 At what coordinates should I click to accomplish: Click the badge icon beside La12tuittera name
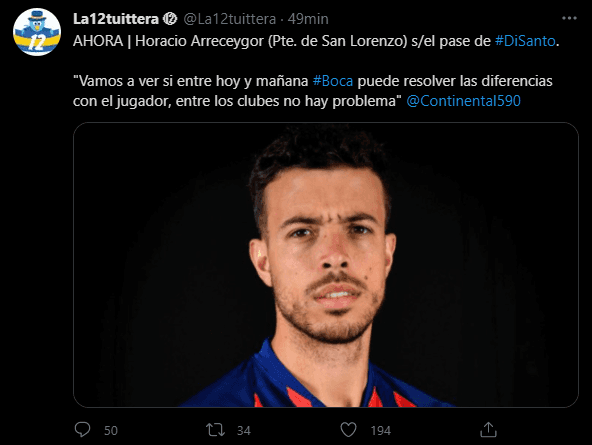pyautogui.click(x=170, y=18)
